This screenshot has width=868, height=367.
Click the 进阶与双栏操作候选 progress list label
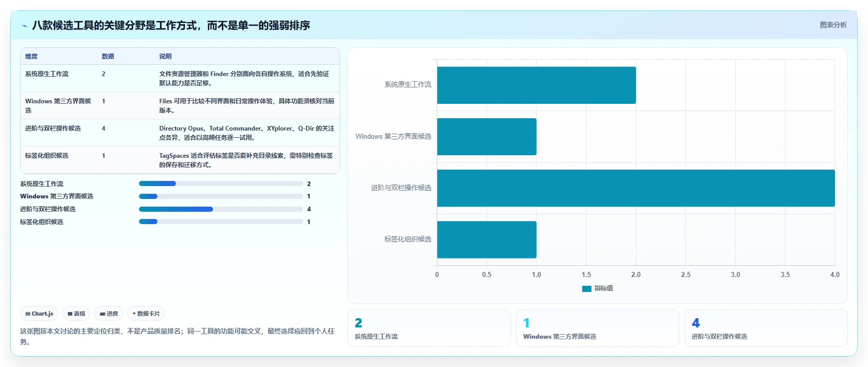coord(48,209)
